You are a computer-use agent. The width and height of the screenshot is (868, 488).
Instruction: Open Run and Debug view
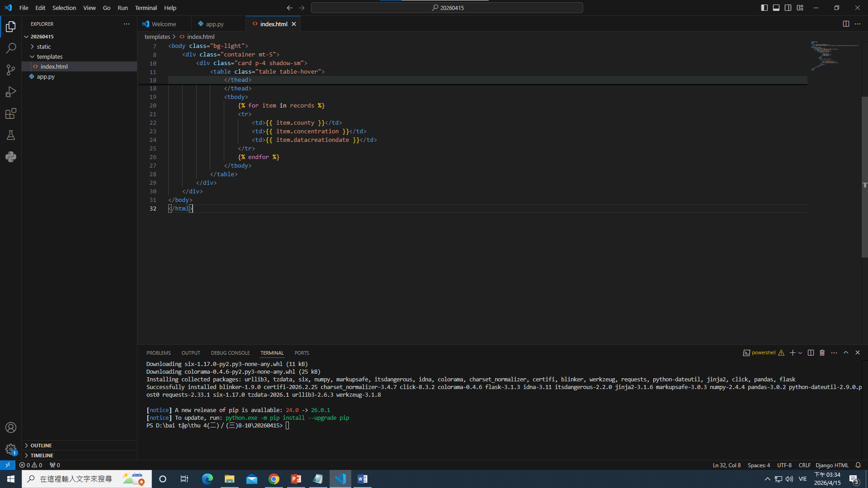(11, 92)
